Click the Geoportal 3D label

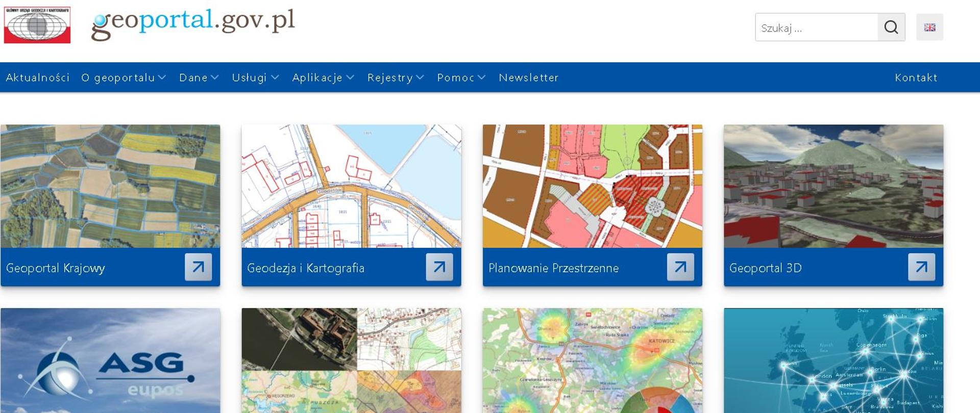766,268
